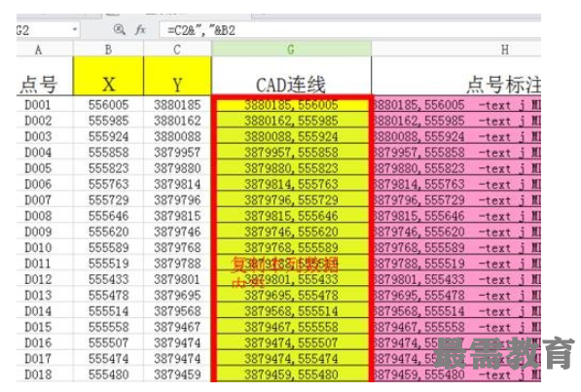
Task: Select cell D007
Action: pyautogui.click(x=45, y=199)
